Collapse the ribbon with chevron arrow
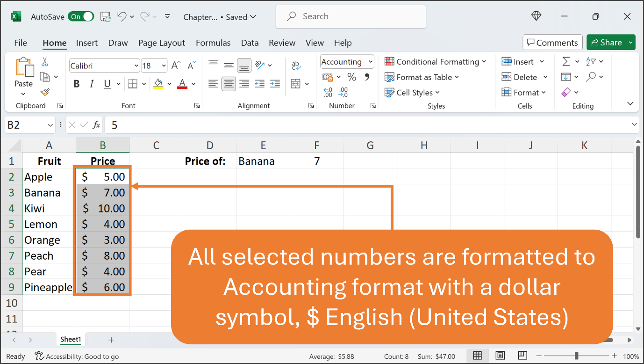The image size is (644, 364). (630, 103)
